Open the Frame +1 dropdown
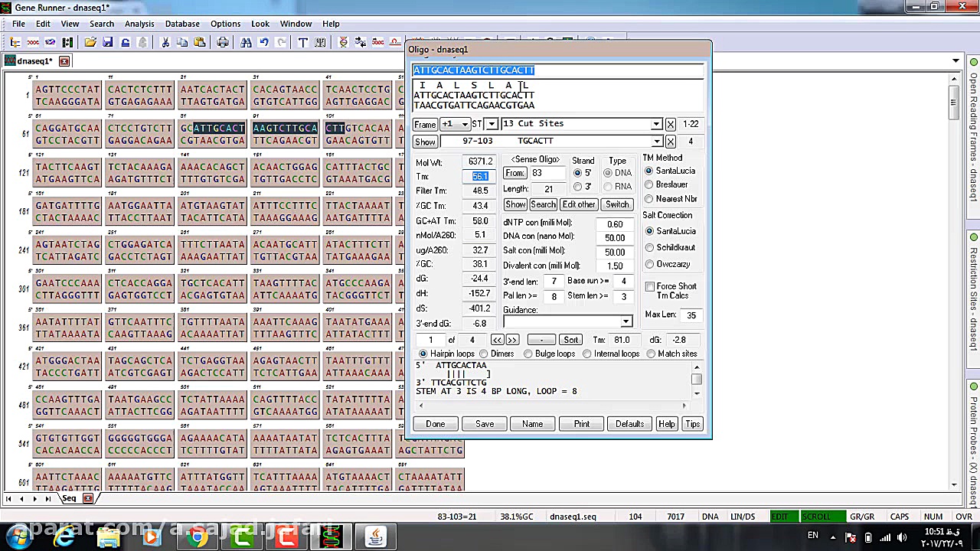Image resolution: width=980 pixels, height=551 pixels. click(x=465, y=125)
